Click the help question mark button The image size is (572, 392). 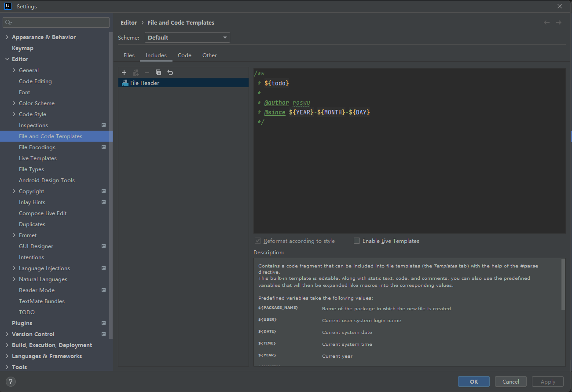[11, 381]
